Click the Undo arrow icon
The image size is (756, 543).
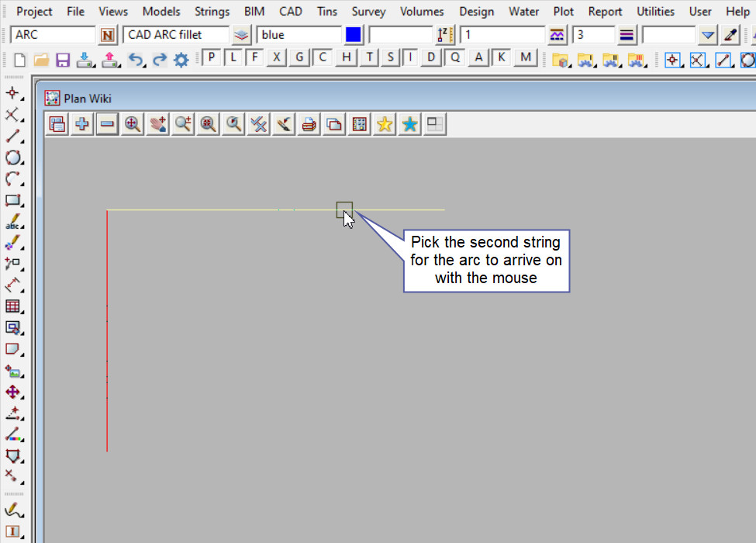136,60
